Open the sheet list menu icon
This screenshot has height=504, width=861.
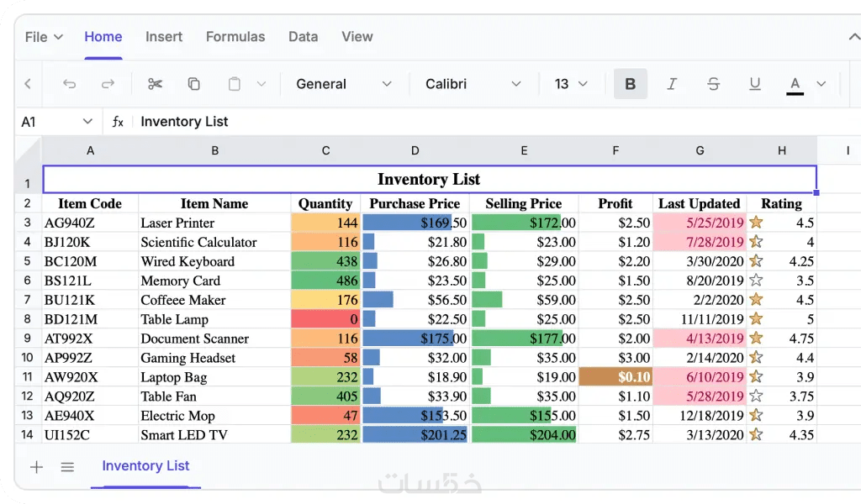click(x=67, y=467)
